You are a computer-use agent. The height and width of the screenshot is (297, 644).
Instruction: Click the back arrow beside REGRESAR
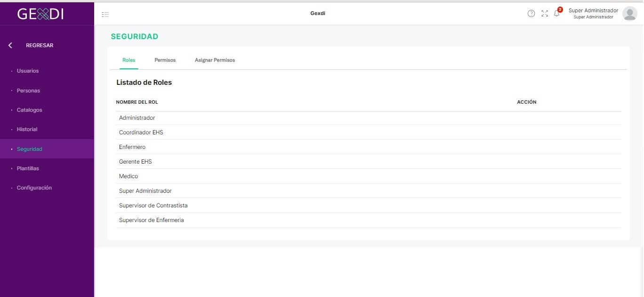(x=10, y=45)
